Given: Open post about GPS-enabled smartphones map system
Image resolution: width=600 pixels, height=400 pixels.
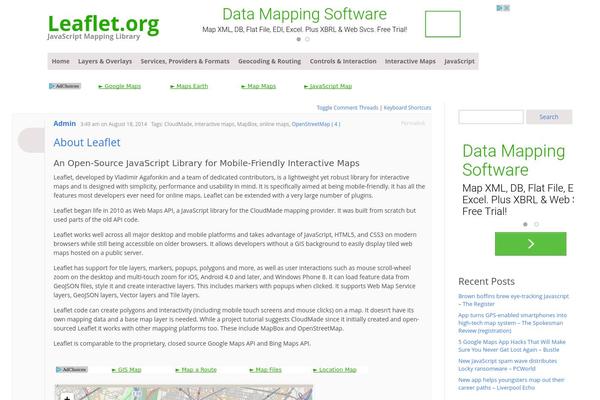Looking at the screenshot, I should tap(512, 323).
